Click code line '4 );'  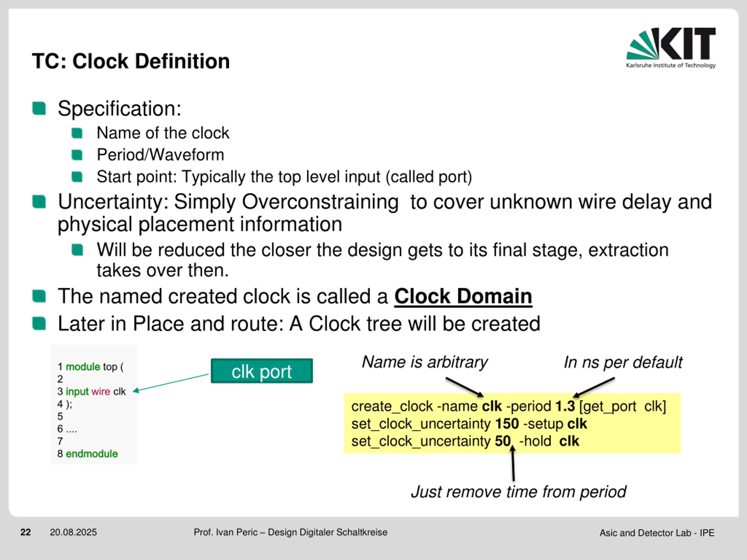point(64,404)
